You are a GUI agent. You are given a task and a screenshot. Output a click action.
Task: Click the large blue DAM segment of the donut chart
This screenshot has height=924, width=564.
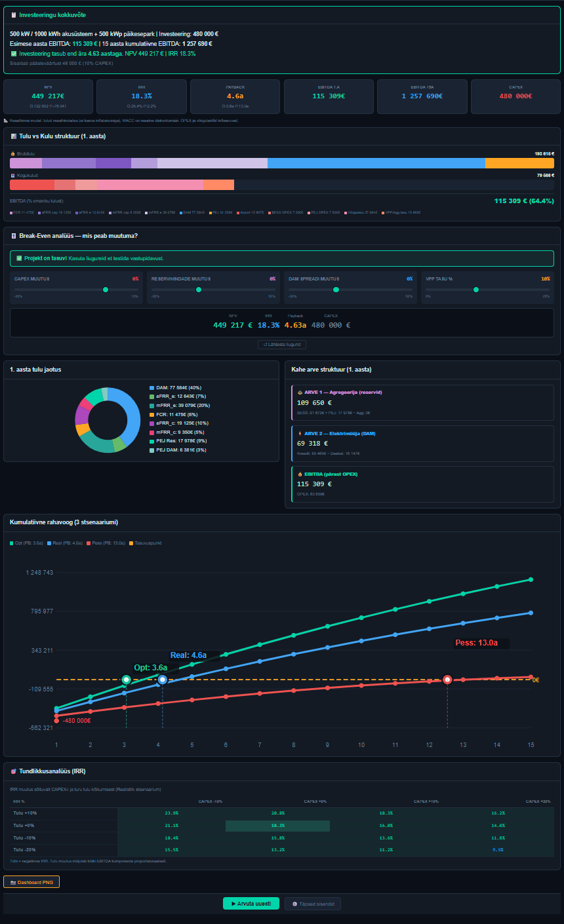(133, 412)
